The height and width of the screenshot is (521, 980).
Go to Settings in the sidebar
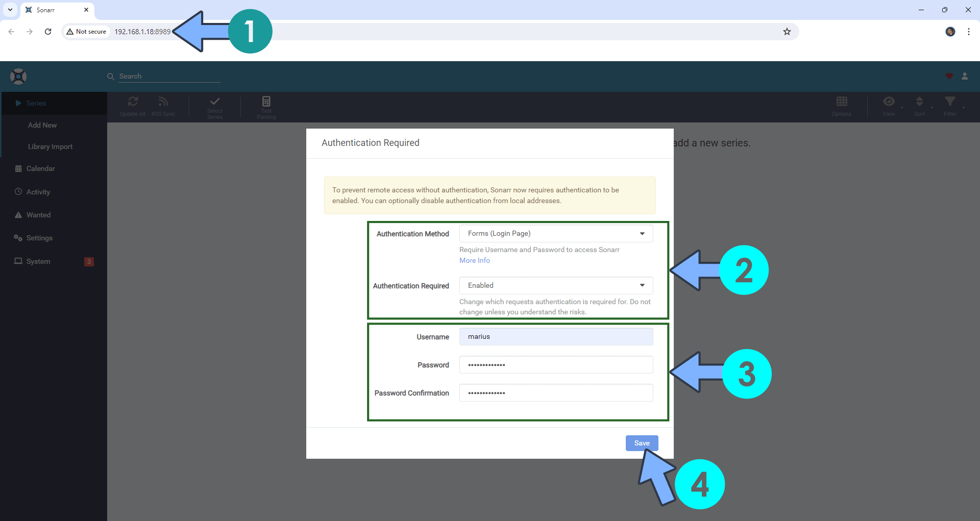39,238
